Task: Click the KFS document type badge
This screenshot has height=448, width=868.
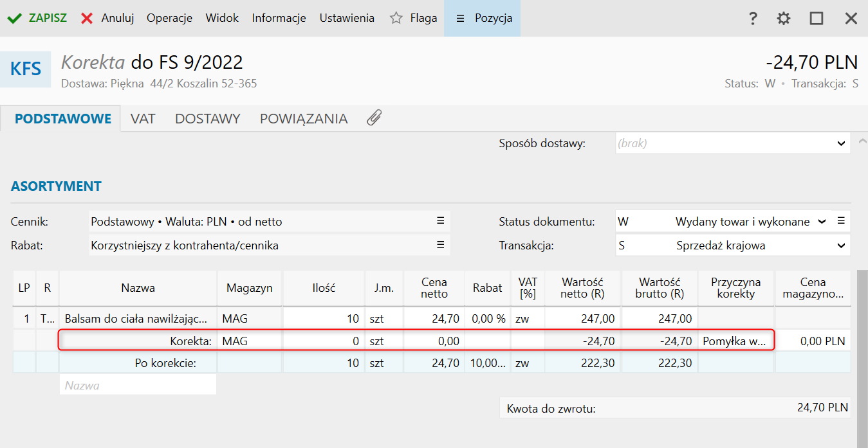Action: (x=26, y=69)
